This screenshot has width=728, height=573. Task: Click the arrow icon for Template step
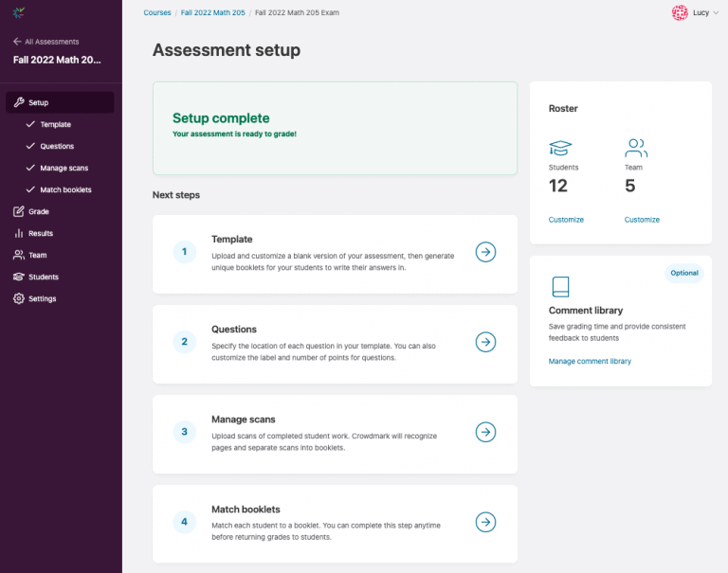point(485,252)
